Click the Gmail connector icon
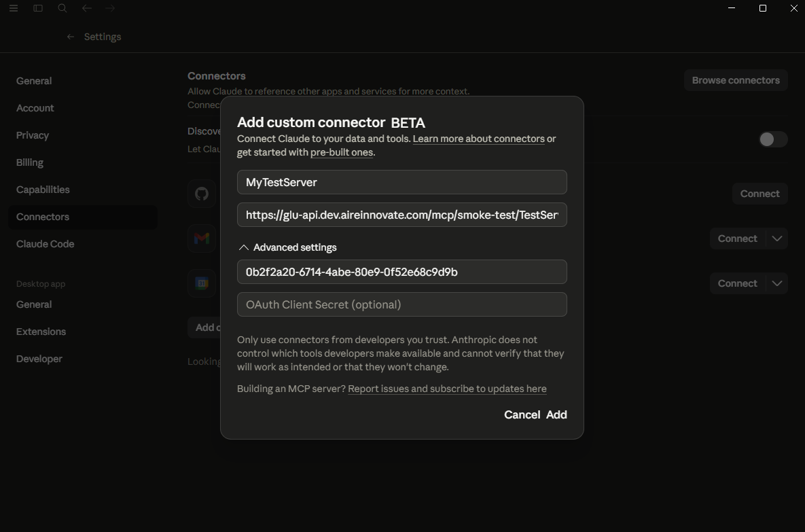Image resolution: width=805 pixels, height=532 pixels. tap(202, 238)
